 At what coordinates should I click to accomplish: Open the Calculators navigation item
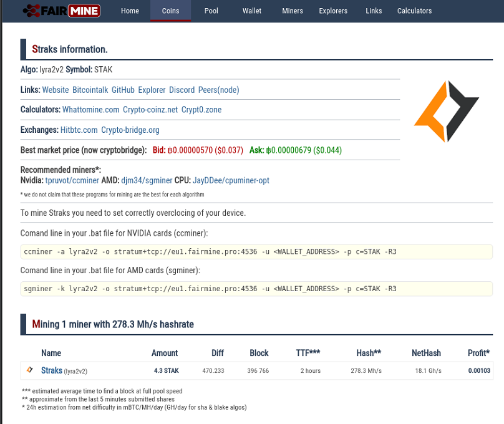(414, 11)
